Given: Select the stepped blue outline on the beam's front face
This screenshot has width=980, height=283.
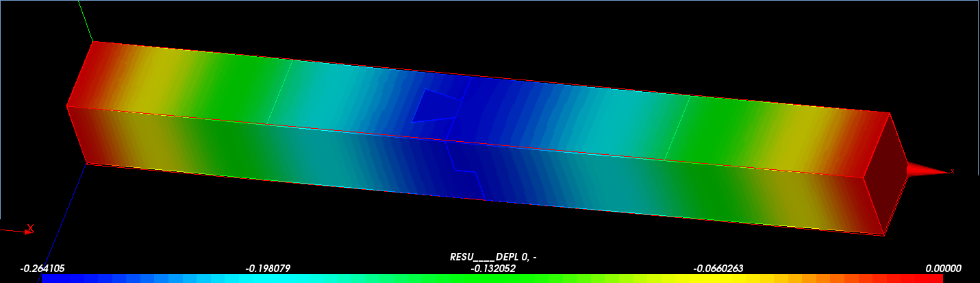Looking at the screenshot, I should (464, 169).
